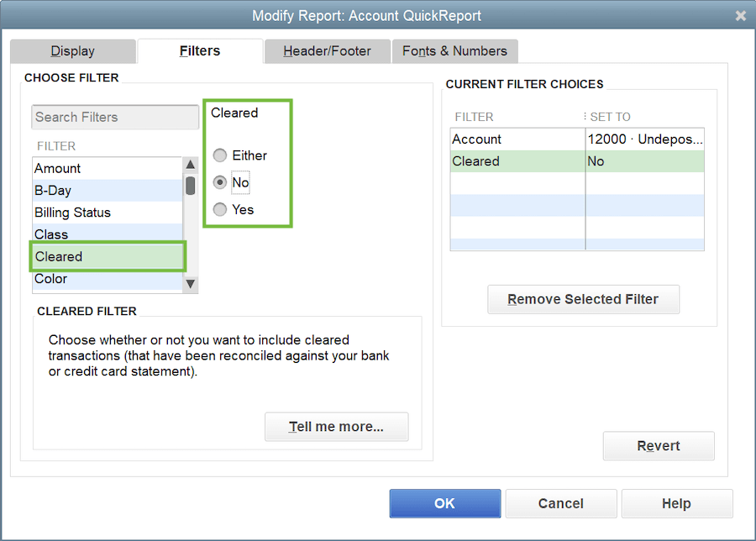Highlight the Cleared filter in the list

tap(108, 256)
